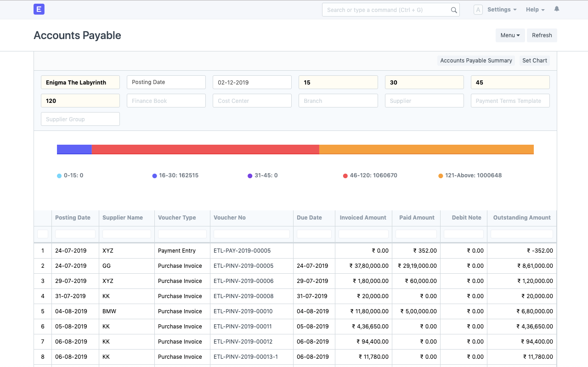Open the notification bell
This screenshot has height=367, width=588.
tap(556, 8)
